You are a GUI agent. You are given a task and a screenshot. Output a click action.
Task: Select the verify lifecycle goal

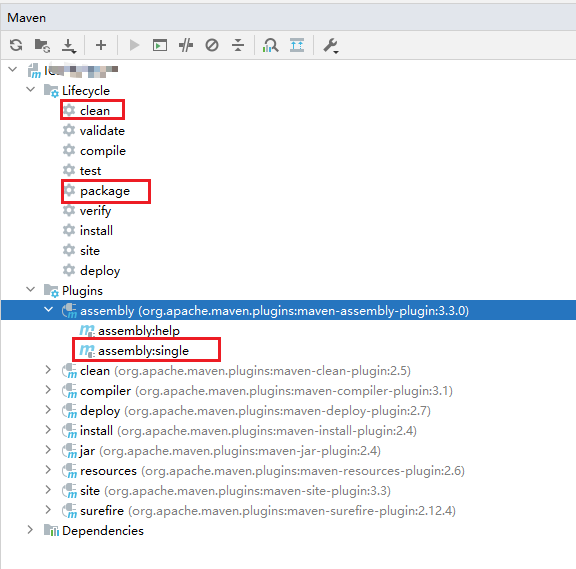[87, 210]
